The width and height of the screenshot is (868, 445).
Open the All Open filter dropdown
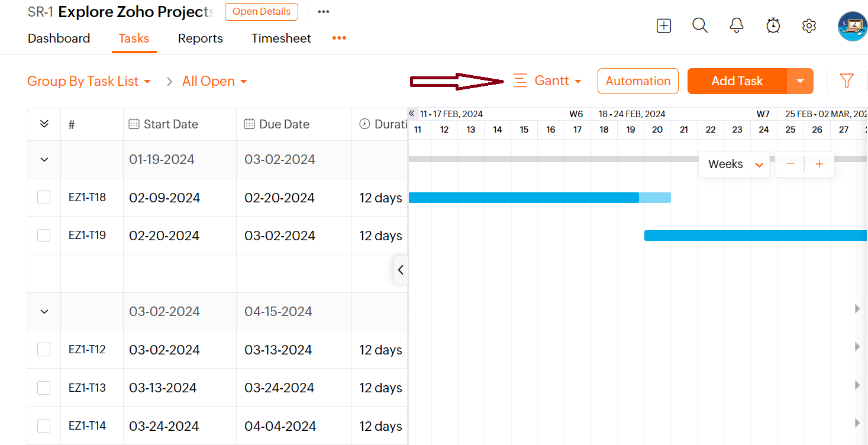click(215, 81)
